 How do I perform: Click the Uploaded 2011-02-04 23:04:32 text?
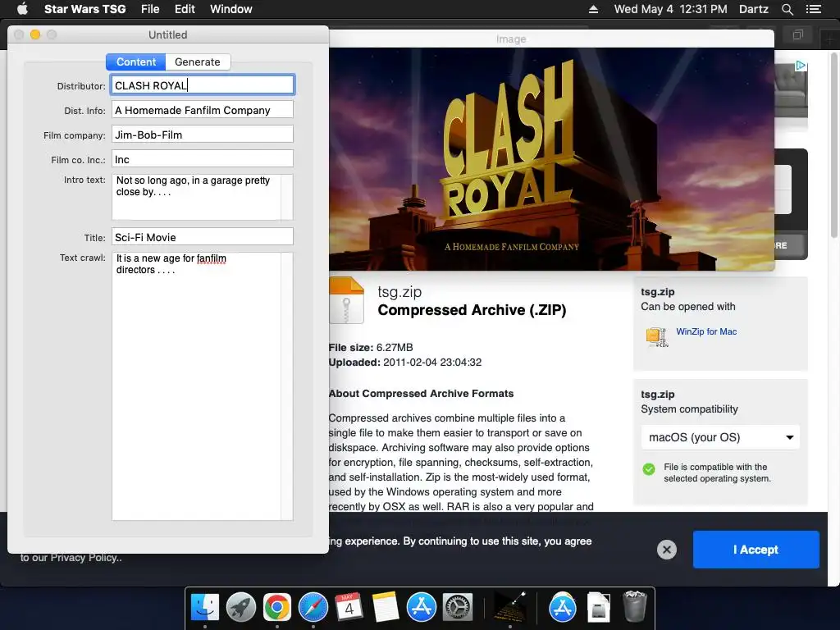(405, 362)
